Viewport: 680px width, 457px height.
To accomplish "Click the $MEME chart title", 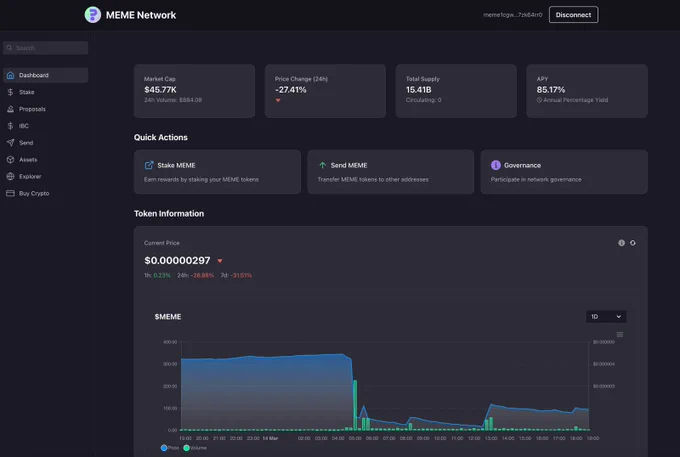I will coord(168,317).
